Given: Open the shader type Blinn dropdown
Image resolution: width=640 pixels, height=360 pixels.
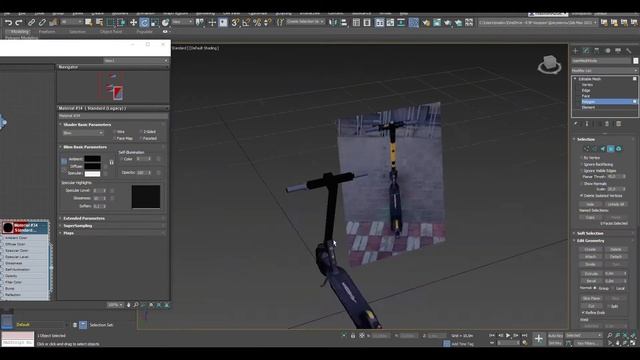Looking at the screenshot, I should tap(83, 133).
